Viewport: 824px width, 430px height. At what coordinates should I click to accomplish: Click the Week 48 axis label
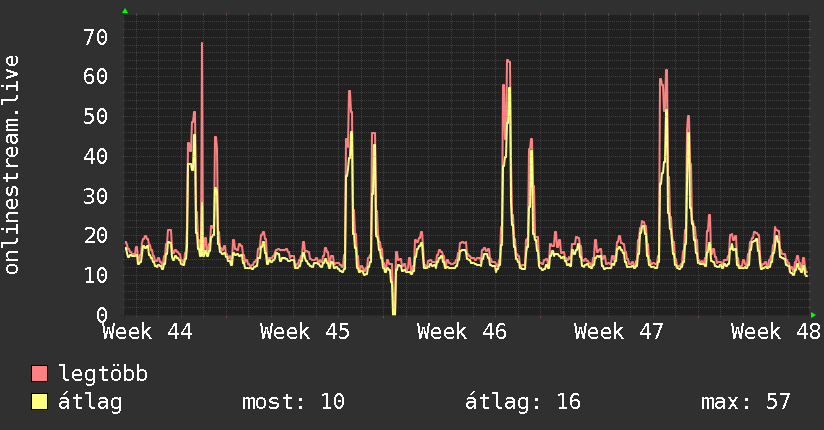pyautogui.click(x=776, y=332)
